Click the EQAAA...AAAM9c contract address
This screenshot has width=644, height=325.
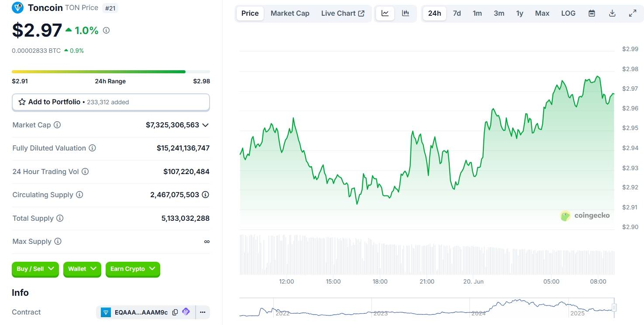(x=141, y=312)
